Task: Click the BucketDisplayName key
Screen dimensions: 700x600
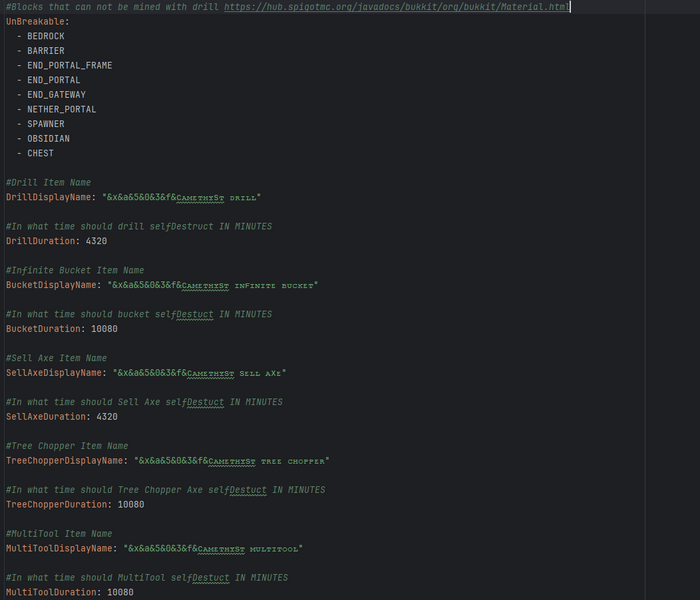Action: (x=51, y=285)
